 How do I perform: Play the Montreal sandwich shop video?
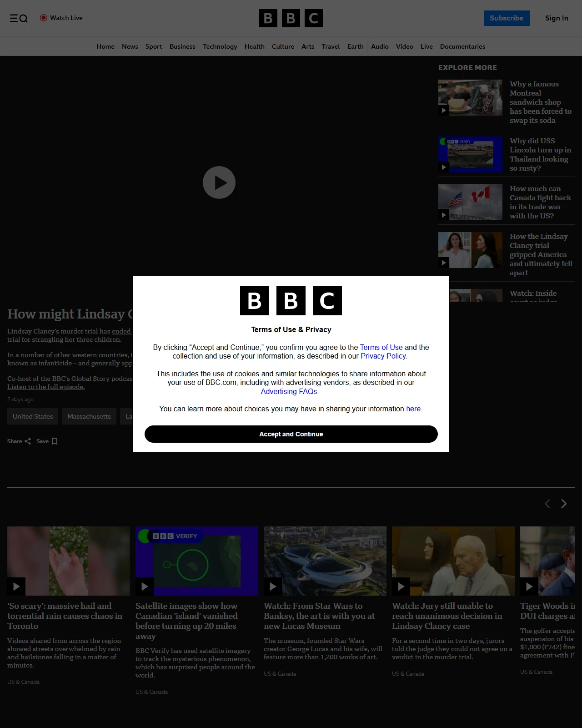pyautogui.click(x=444, y=110)
